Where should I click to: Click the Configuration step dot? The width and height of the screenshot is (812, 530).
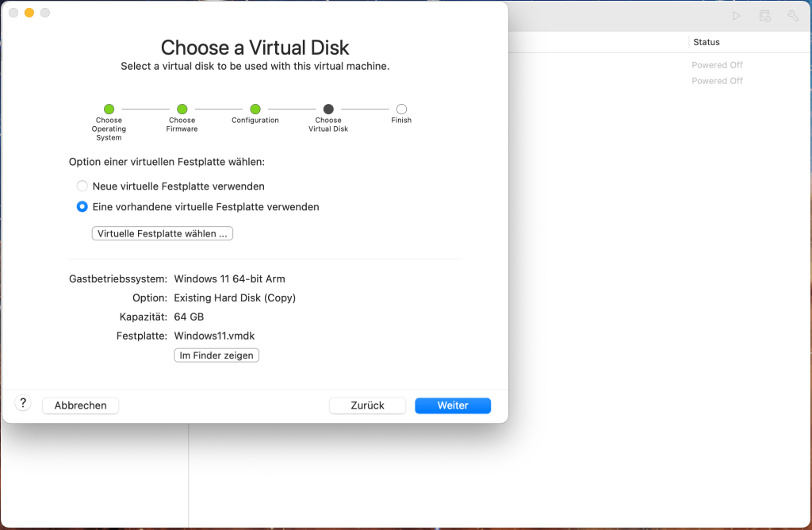click(x=255, y=109)
